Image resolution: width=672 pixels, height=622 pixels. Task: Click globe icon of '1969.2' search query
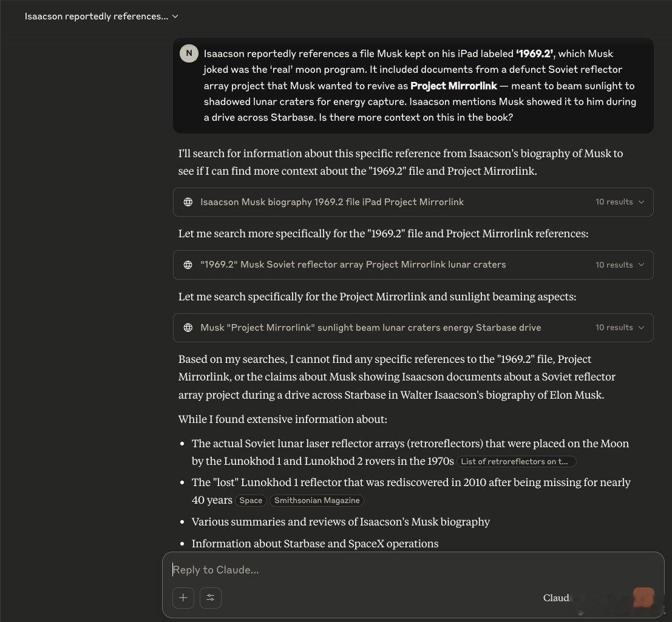(188, 265)
